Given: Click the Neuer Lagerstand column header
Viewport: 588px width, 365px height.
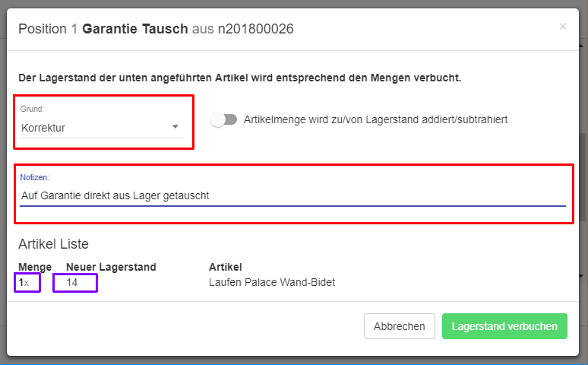Looking at the screenshot, I should (111, 267).
